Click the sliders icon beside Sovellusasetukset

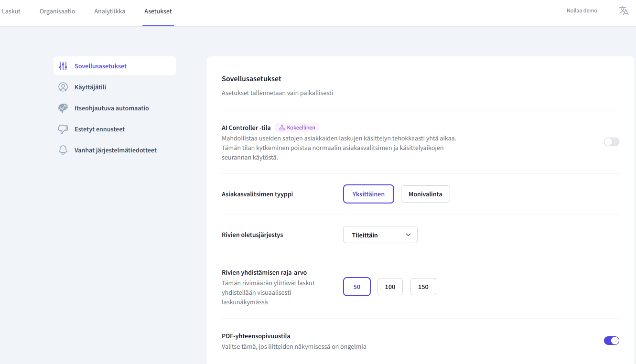[63, 66]
